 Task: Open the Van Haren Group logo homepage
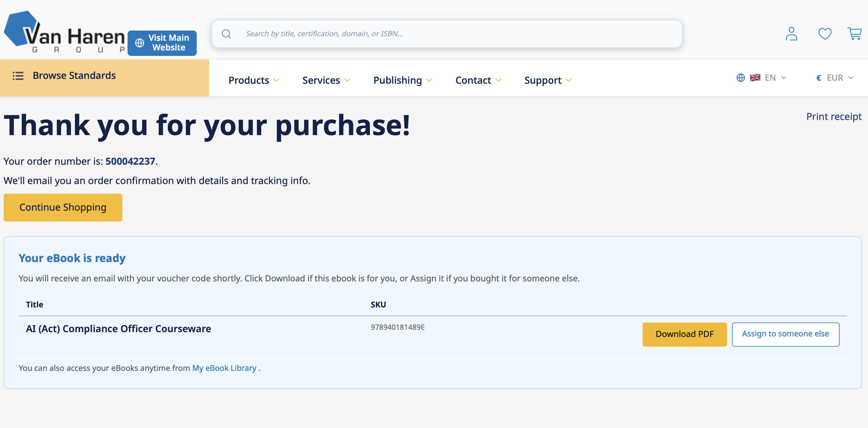pyautogui.click(x=64, y=32)
